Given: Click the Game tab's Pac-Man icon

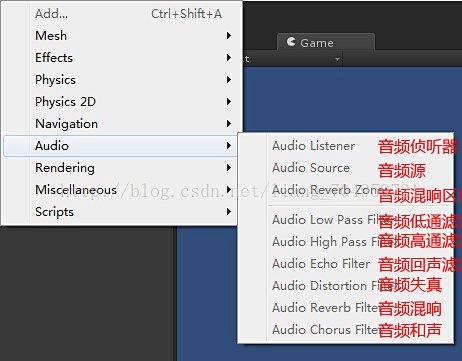Looking at the screenshot, I should 291,42.
